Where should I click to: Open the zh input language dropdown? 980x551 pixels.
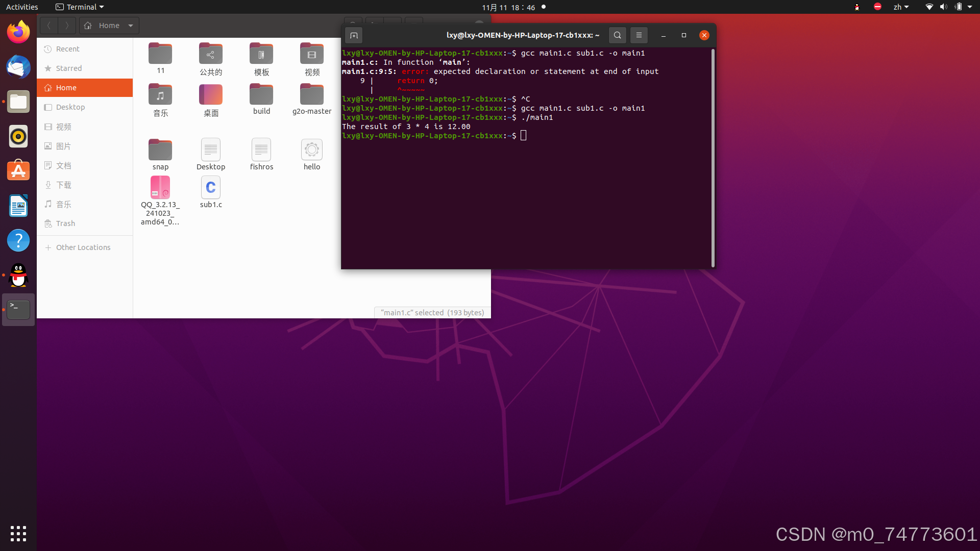[901, 7]
